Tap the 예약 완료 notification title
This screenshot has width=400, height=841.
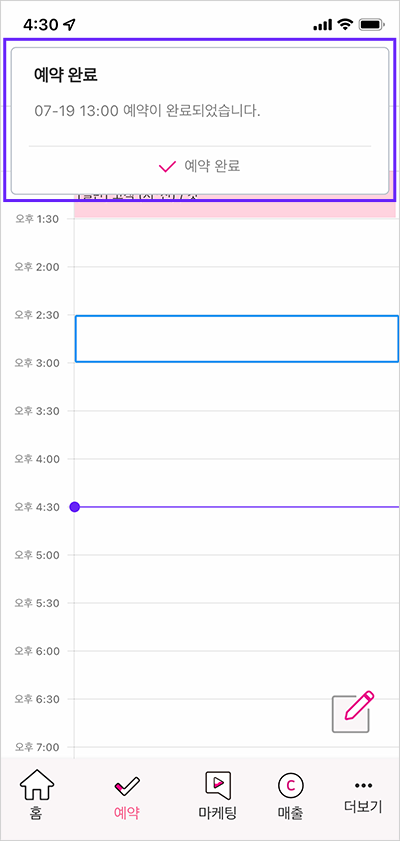click(65, 76)
